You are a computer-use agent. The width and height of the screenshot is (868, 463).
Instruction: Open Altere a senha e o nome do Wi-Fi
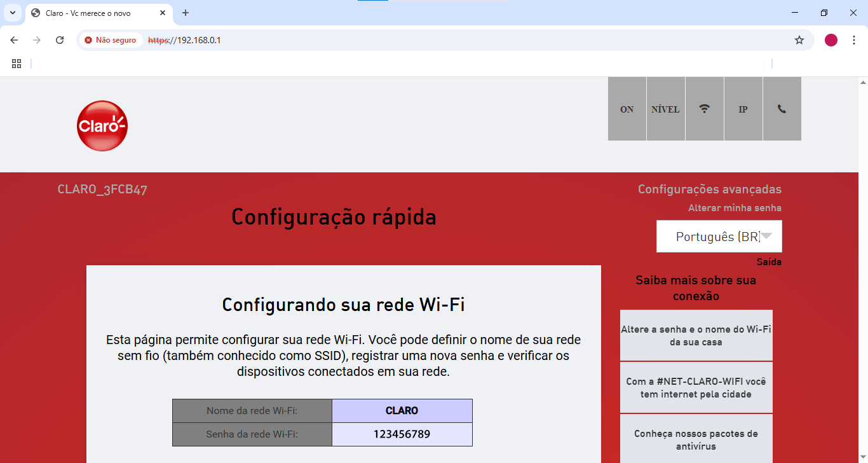click(x=696, y=336)
